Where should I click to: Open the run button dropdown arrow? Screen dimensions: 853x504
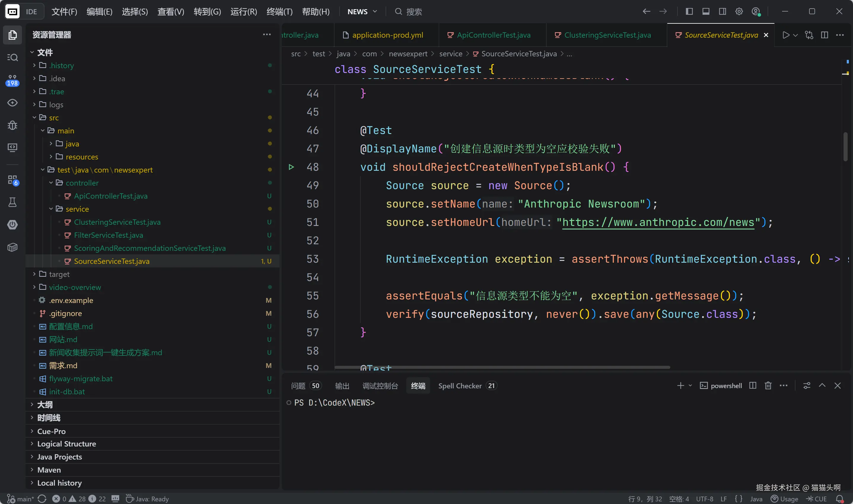tap(795, 35)
